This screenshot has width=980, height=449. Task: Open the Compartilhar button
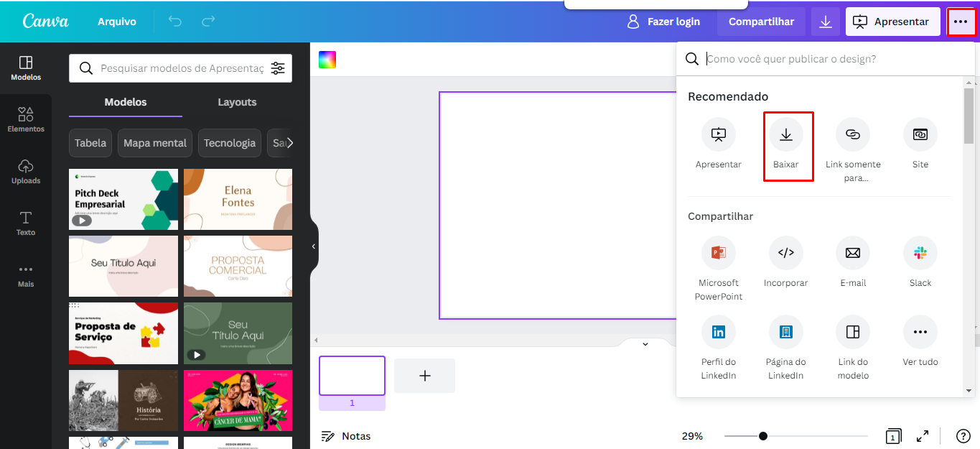coord(761,22)
